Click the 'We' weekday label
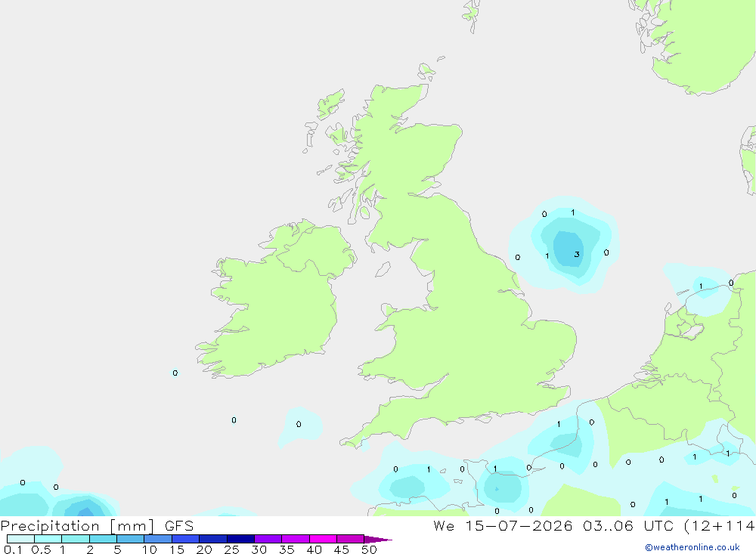Viewport: 756px width, 554px height. coord(444,525)
